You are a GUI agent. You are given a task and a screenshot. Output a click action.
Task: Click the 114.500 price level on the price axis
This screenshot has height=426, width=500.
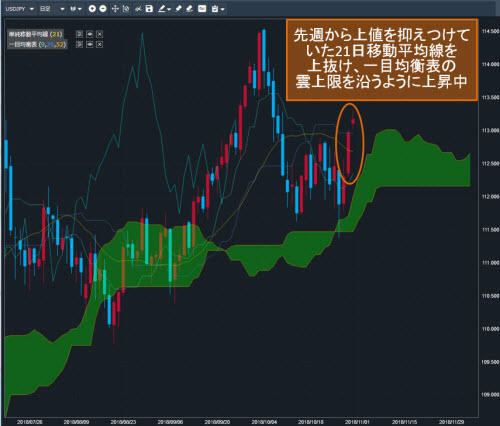tap(490, 31)
